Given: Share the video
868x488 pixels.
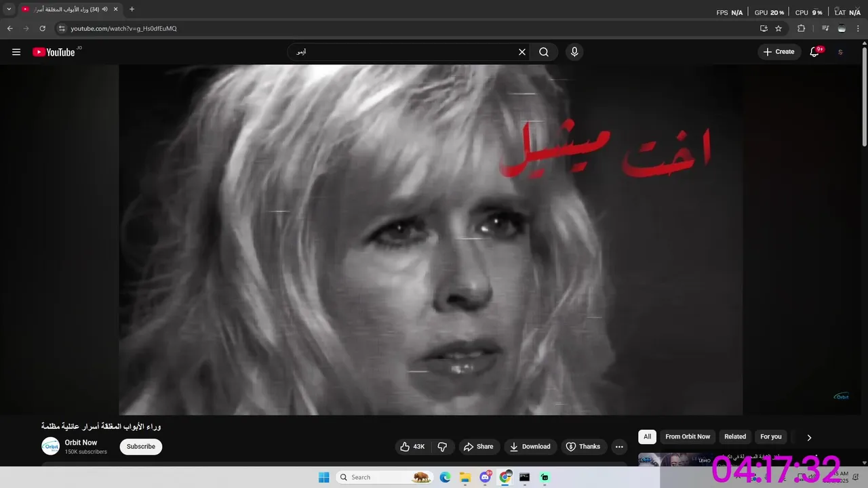Looking at the screenshot, I should coord(478,447).
